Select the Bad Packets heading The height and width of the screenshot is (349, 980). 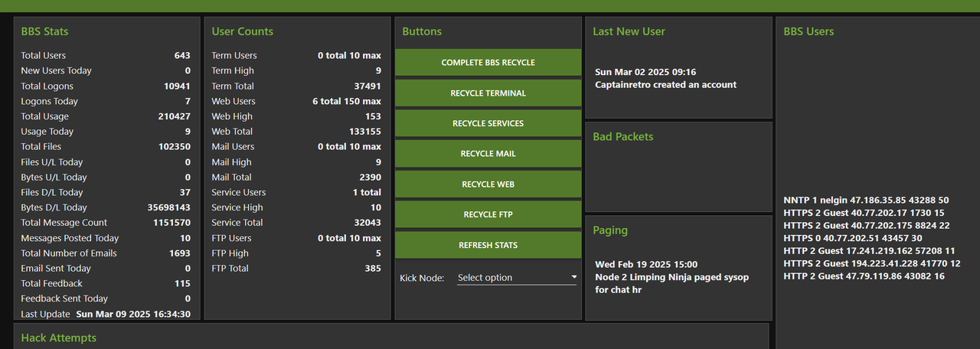(622, 136)
